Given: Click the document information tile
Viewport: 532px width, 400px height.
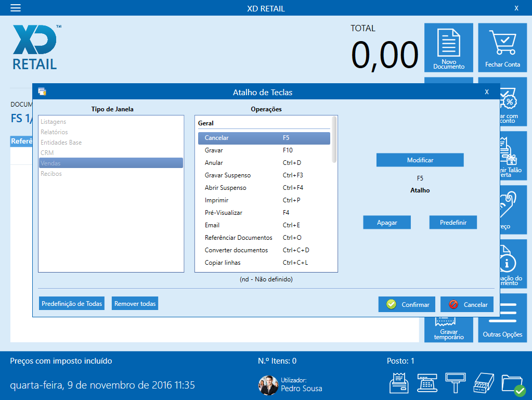Looking at the screenshot, I should click(513, 264).
